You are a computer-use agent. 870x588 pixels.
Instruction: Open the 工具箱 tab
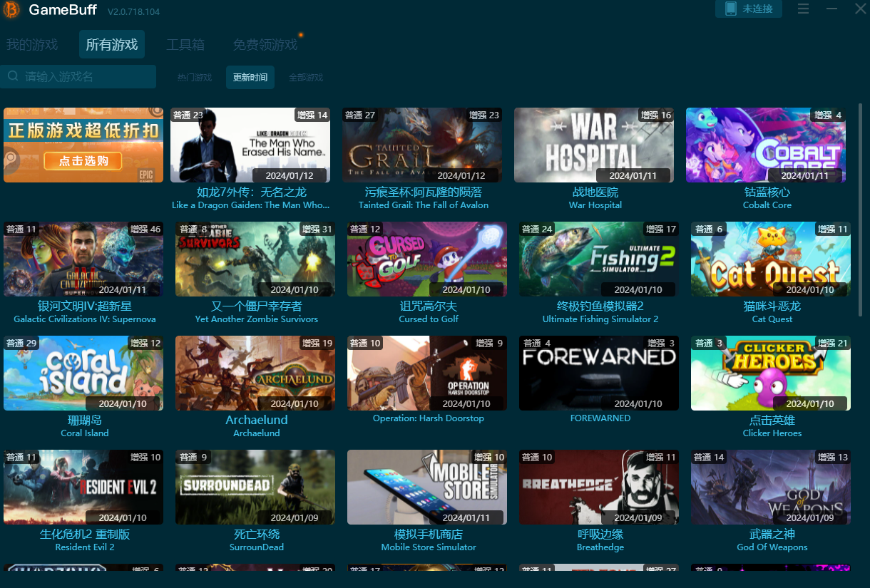(185, 44)
